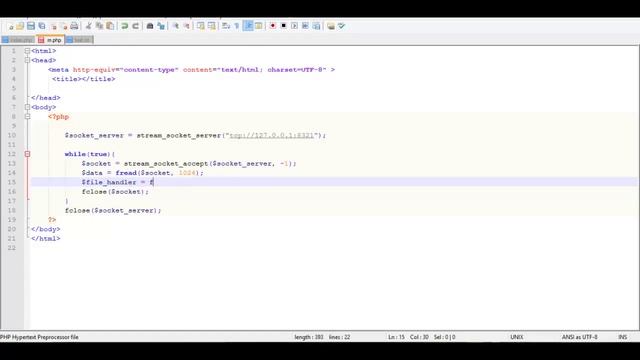Screen dimensions: 640x360
Task: Cut selection with the scissors icon
Action: tap(88, 26)
